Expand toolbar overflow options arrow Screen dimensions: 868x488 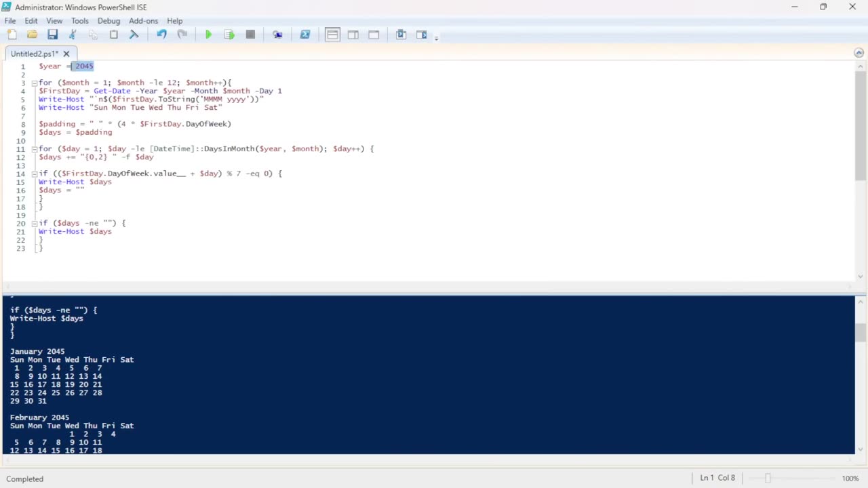(436, 37)
